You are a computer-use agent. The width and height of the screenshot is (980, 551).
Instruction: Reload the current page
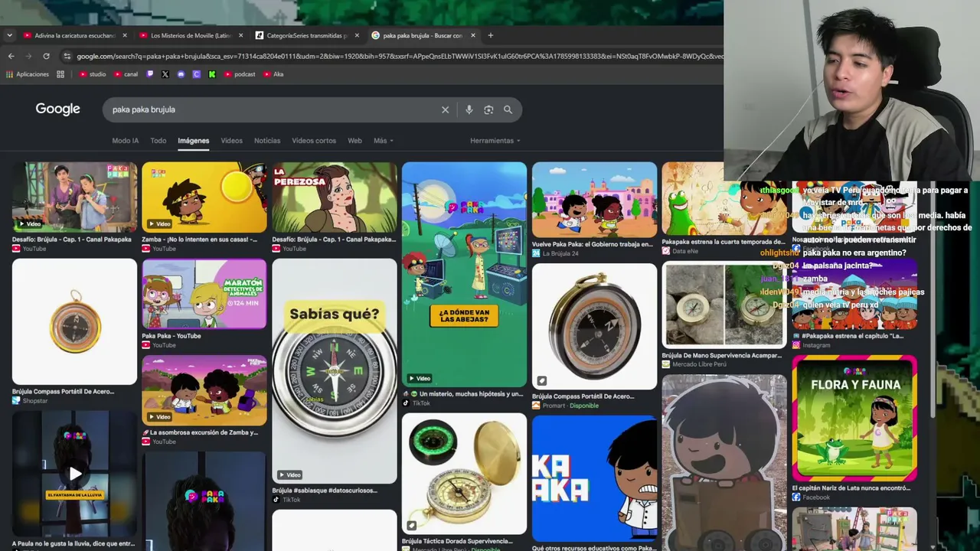click(46, 56)
